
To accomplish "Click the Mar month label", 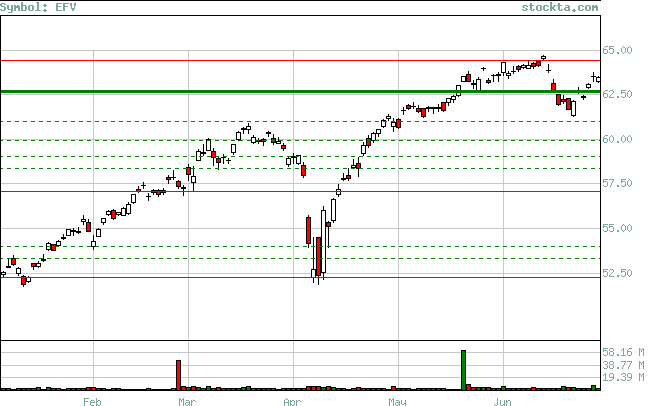I will pyautogui.click(x=187, y=402).
